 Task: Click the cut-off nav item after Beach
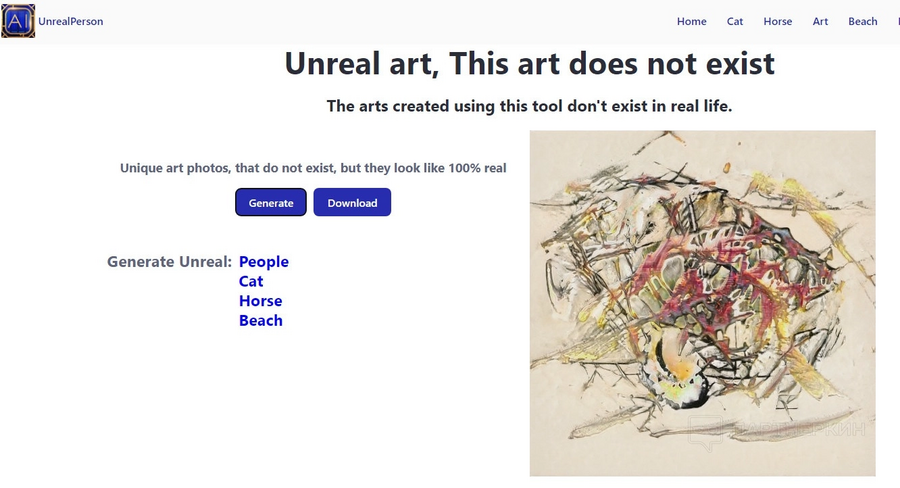pos(898,21)
